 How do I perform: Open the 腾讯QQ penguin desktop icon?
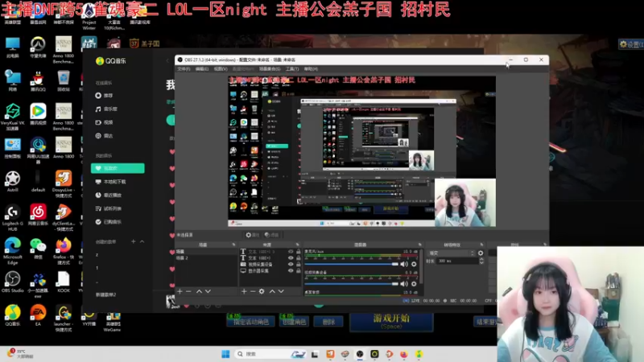coord(38,80)
